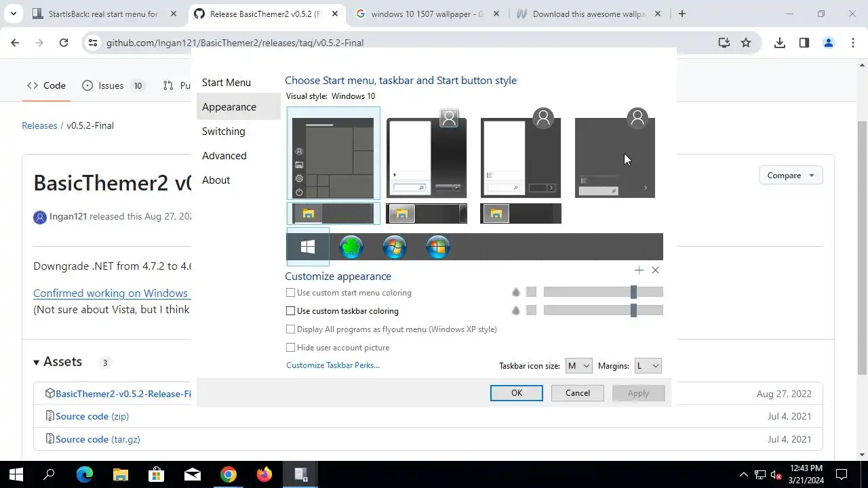The height and width of the screenshot is (488, 868).
Task: Select the Windows Vista orb start button
Action: click(438, 247)
